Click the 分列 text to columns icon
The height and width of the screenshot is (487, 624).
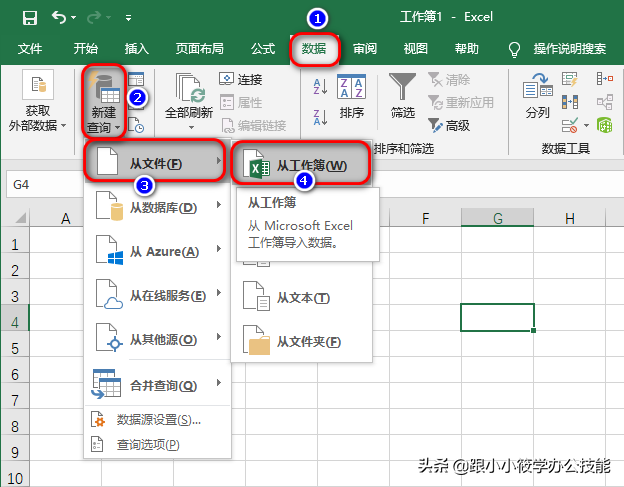[x=538, y=96]
